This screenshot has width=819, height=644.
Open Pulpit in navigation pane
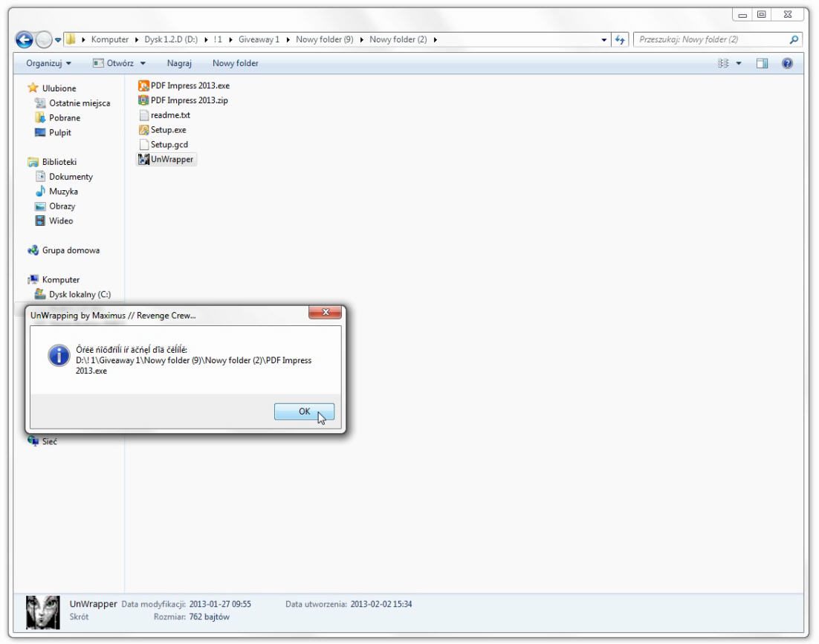pos(60,132)
